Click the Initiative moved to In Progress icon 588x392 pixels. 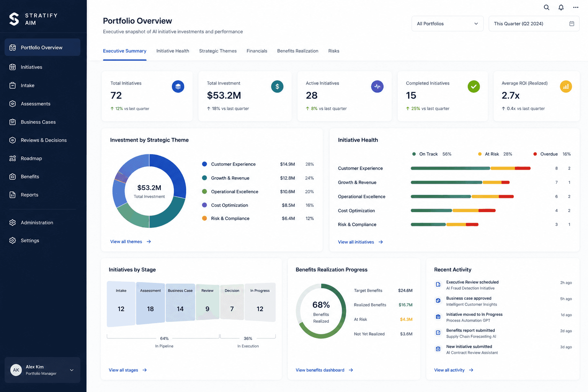click(x=438, y=317)
